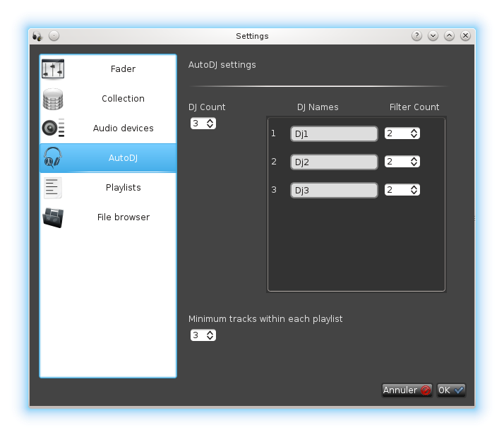Click the Dj2 name field
The width and height of the screenshot is (504, 437).
[x=334, y=162]
